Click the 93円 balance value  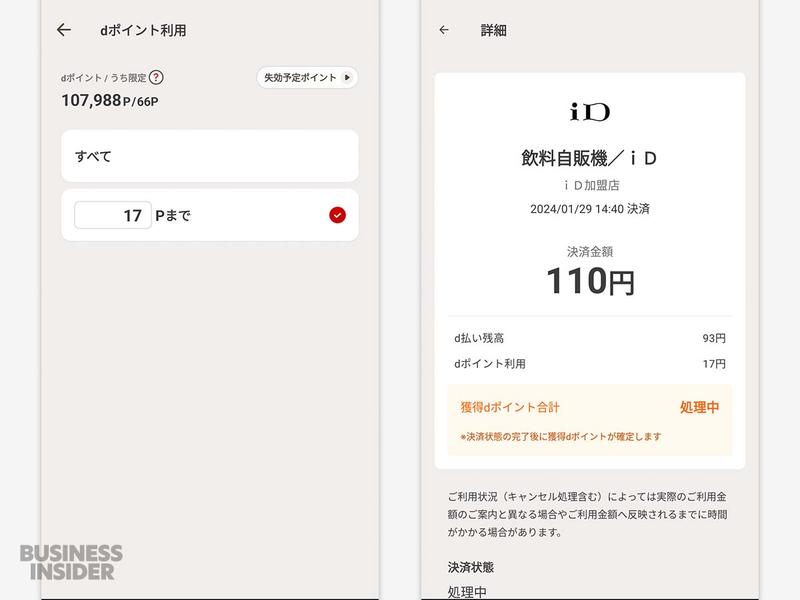point(714,338)
